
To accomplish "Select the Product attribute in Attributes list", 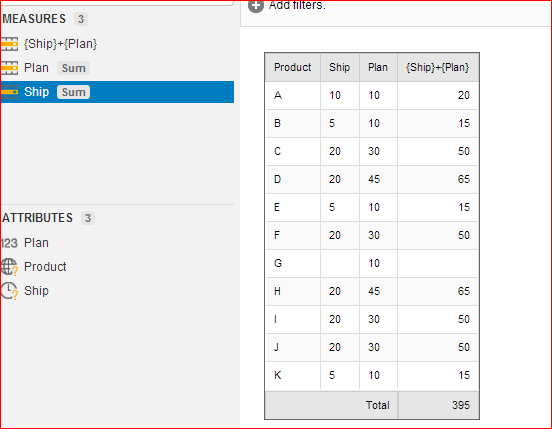I will pyautogui.click(x=45, y=267).
